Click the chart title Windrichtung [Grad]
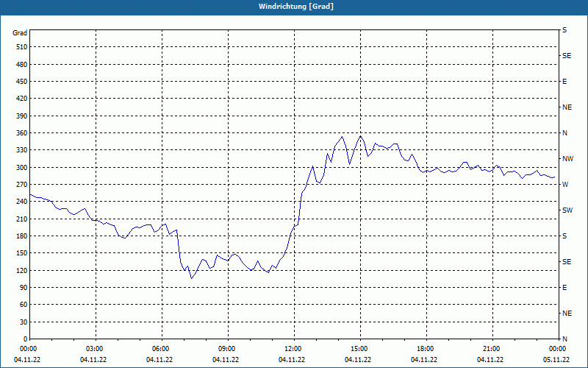Viewport: 588px width, 368px height. tap(296, 7)
